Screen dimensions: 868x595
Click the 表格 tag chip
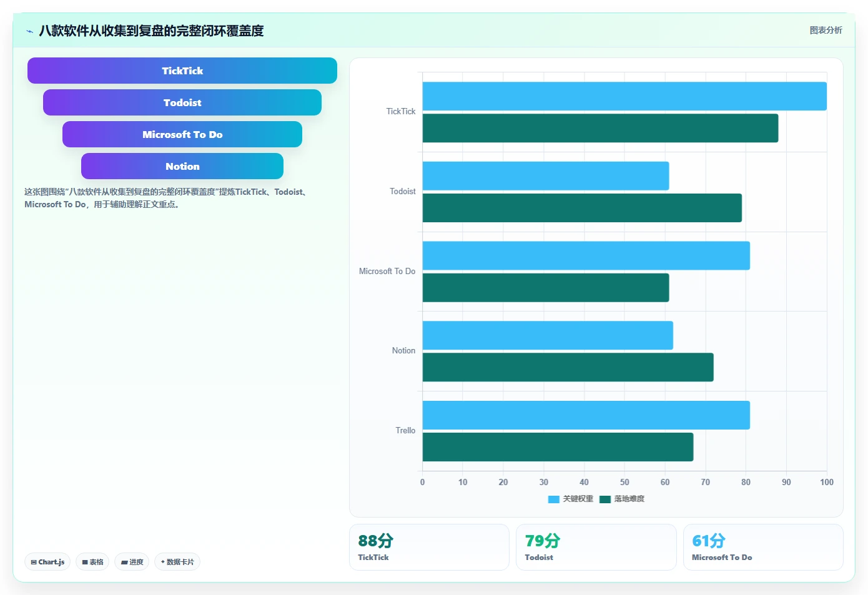92,562
